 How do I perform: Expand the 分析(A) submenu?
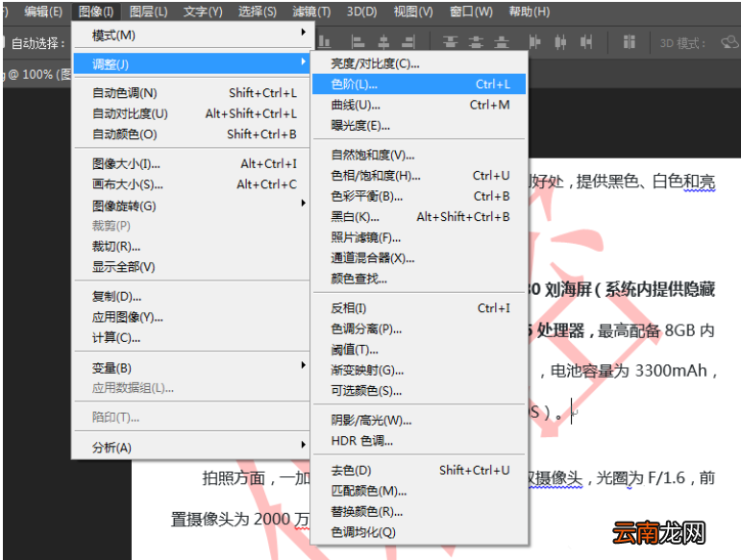point(191,448)
